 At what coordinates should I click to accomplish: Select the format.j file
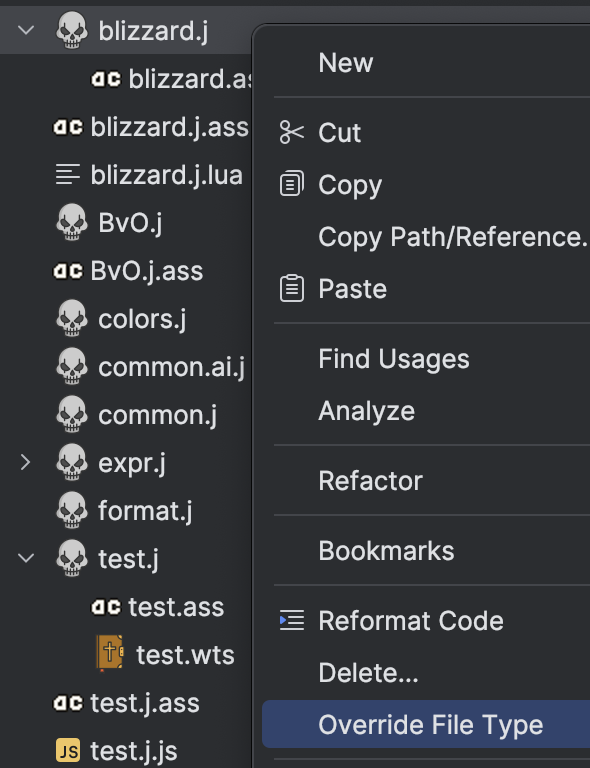point(145,510)
